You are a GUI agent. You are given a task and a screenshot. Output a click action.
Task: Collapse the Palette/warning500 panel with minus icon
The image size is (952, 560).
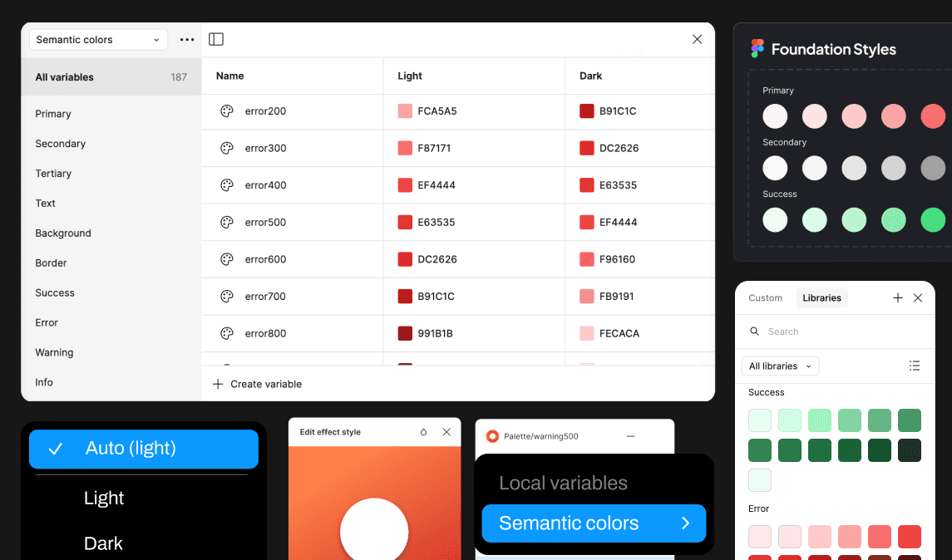(630, 436)
